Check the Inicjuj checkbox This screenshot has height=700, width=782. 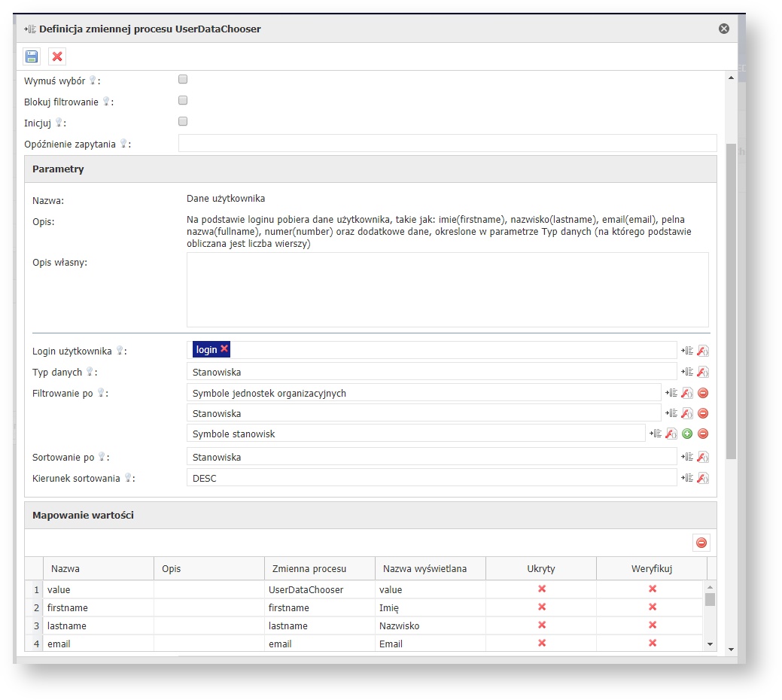pos(183,121)
